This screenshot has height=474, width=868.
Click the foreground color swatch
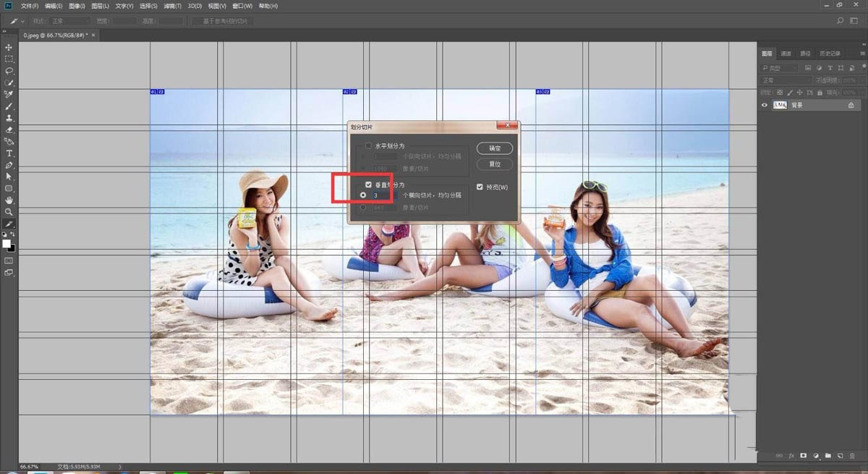coord(7,243)
